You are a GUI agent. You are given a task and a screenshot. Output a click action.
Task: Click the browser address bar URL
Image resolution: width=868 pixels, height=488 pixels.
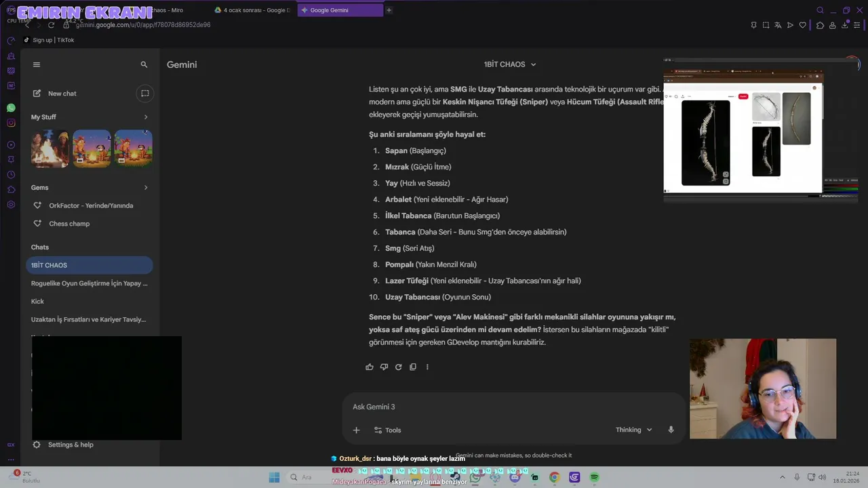(x=143, y=25)
